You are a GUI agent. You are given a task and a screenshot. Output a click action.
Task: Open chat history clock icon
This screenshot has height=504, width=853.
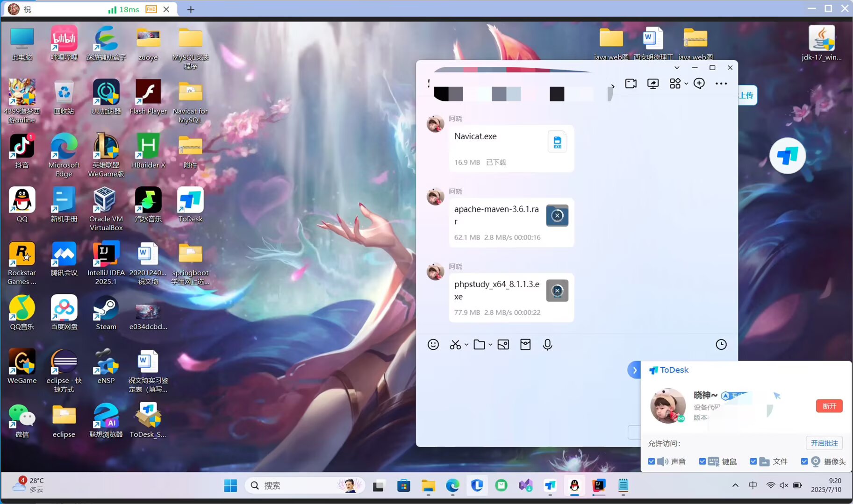(721, 345)
